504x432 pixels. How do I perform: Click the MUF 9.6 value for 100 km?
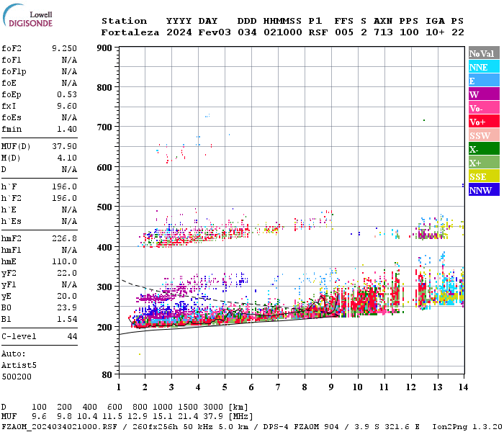pos(39,417)
